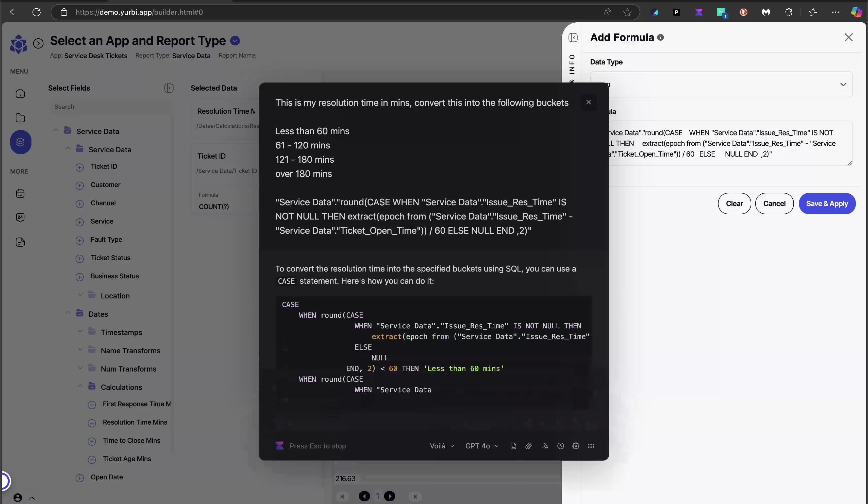Click the attachment paperclip icon in Voilà bar

(x=528, y=446)
